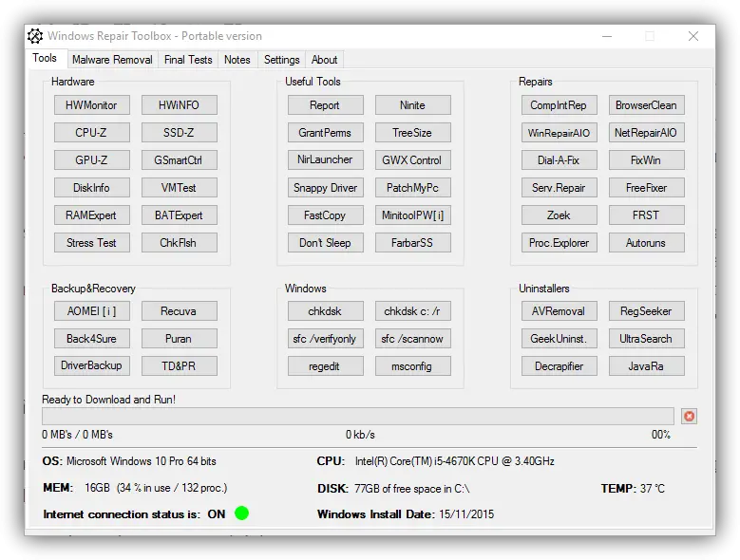Launch msconfig
Screen dimensions: 740x560
click(x=413, y=365)
